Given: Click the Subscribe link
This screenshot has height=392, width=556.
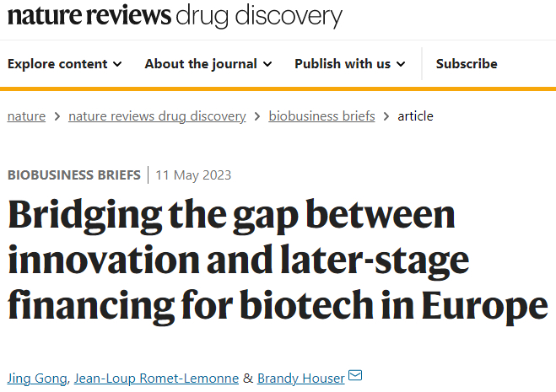Looking at the screenshot, I should 467,64.
